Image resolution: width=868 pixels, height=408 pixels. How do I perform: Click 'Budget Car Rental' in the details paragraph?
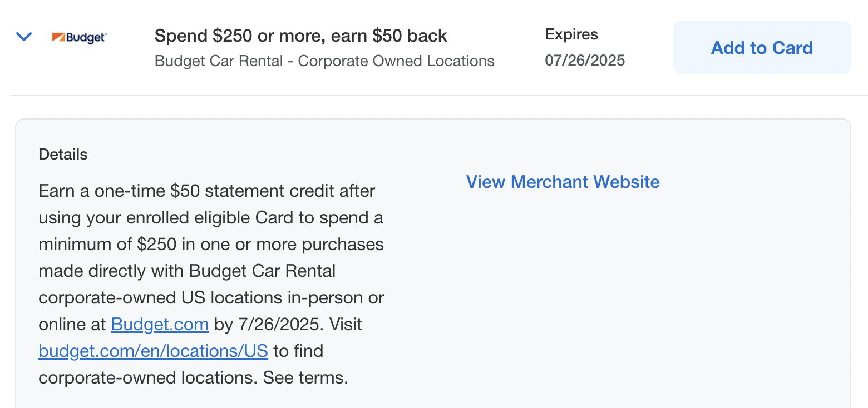tap(262, 271)
